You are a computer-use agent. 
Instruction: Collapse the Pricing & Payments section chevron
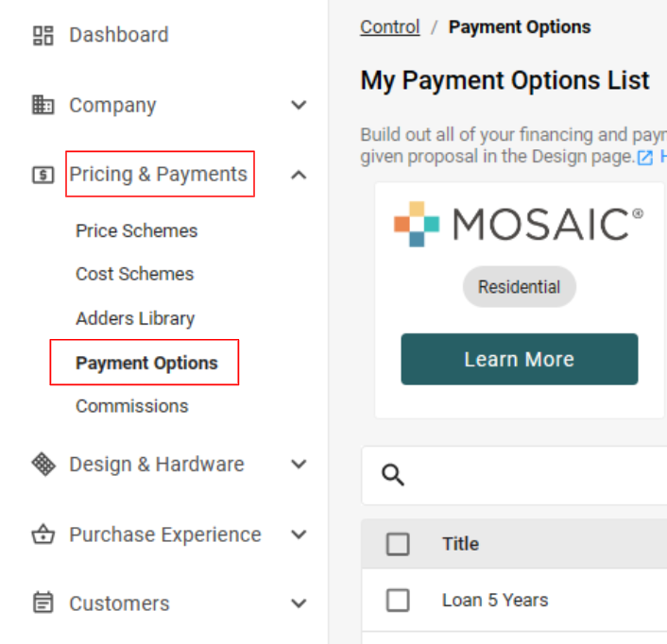(299, 175)
